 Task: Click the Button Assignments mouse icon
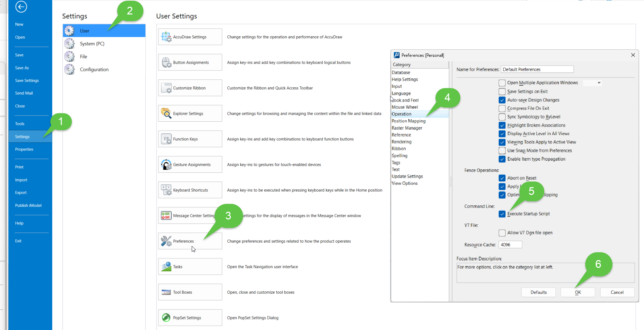pyautogui.click(x=166, y=63)
